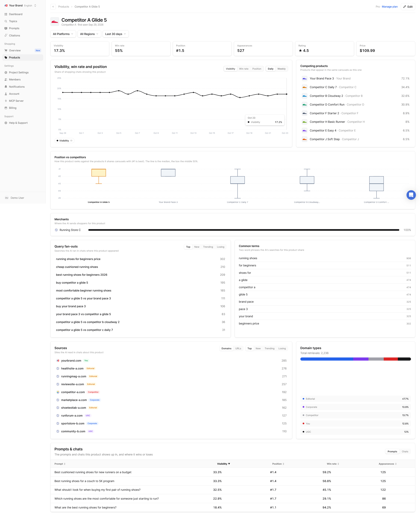This screenshot has height=517, width=420.
Task: Switch Sources view to Domains
Action: pos(226,349)
